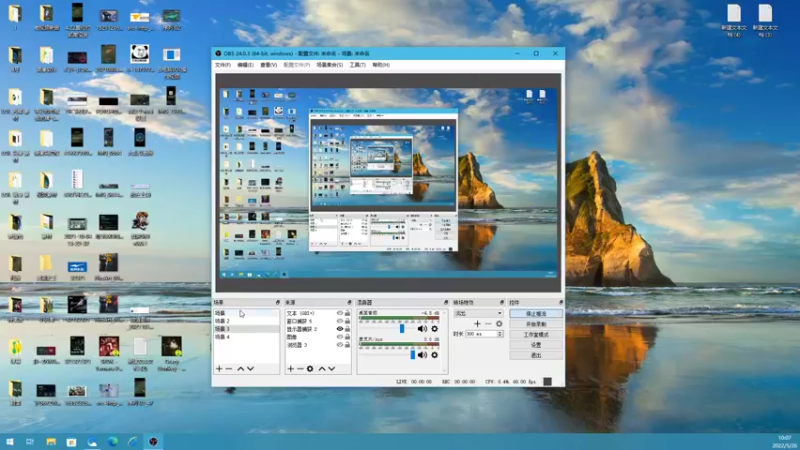Open source properties gear in Sources panel

pyautogui.click(x=310, y=368)
